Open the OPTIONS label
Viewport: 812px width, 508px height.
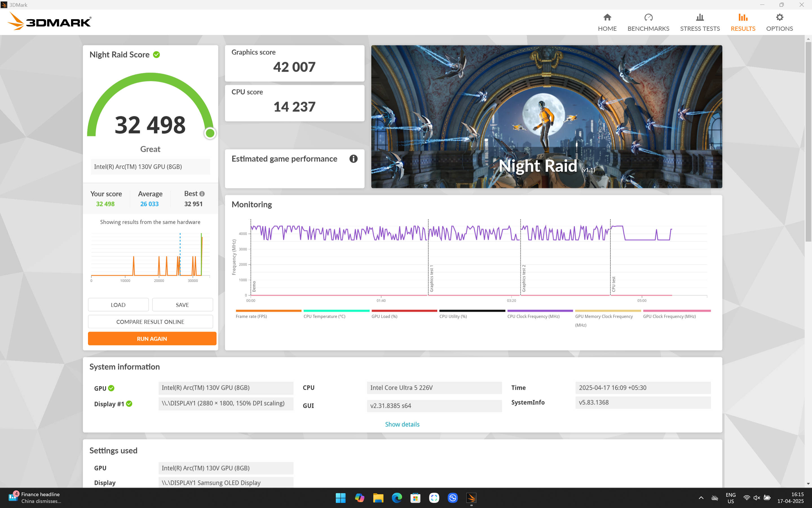point(780,29)
